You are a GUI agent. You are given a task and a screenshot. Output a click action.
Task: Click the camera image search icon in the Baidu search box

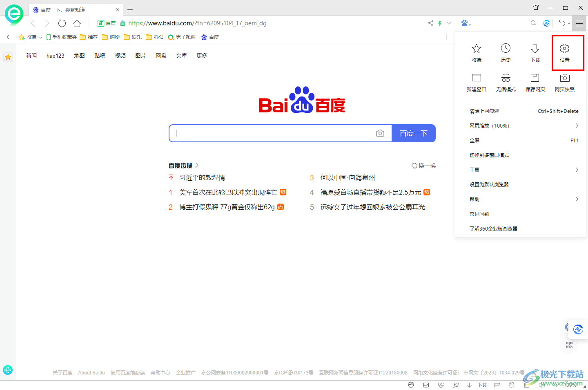380,133
